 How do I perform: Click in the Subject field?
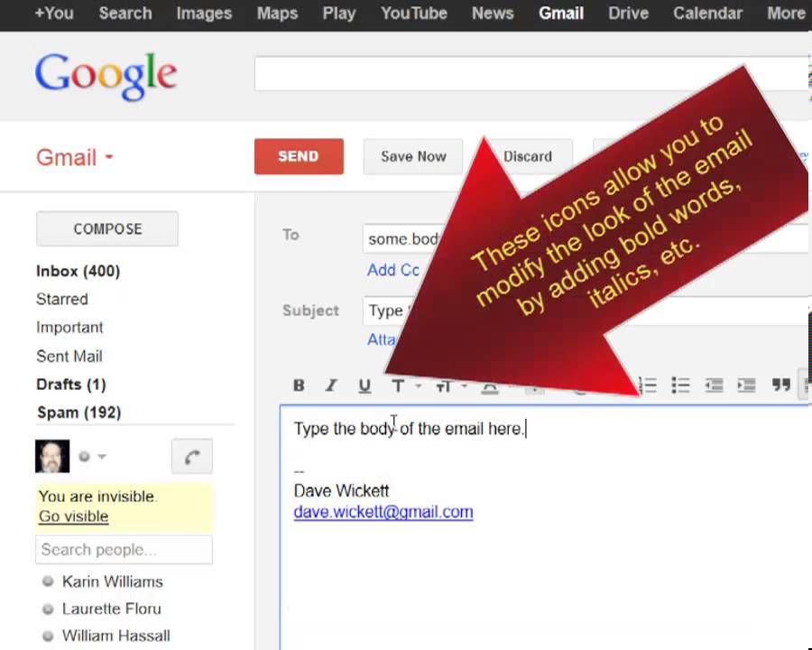click(586, 311)
